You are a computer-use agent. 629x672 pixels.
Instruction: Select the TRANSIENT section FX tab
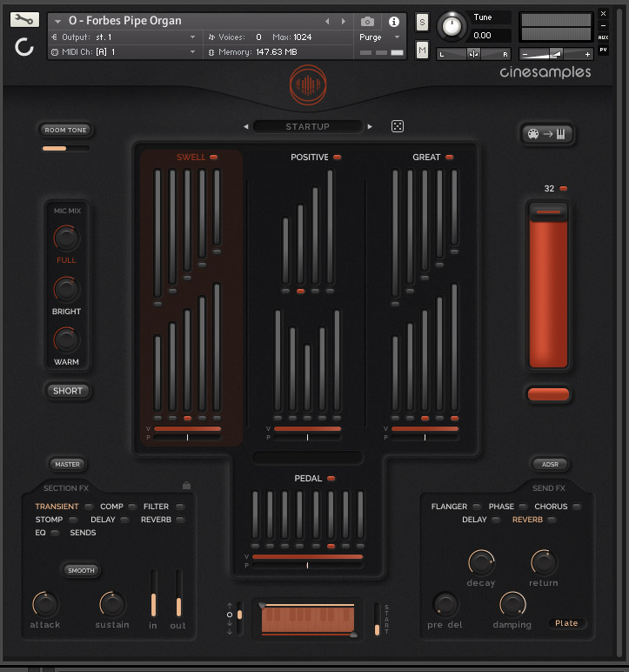point(57,507)
